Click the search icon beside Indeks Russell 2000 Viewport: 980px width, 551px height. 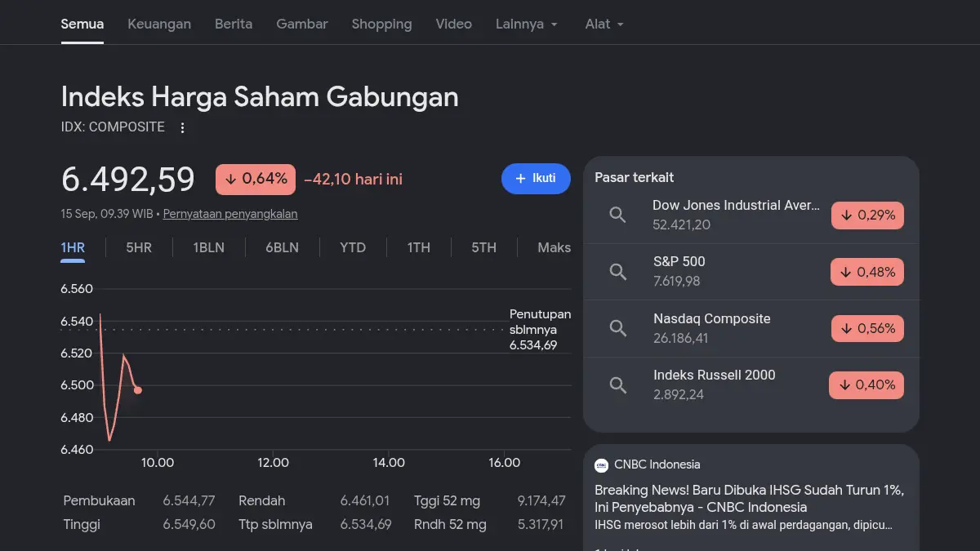point(618,384)
